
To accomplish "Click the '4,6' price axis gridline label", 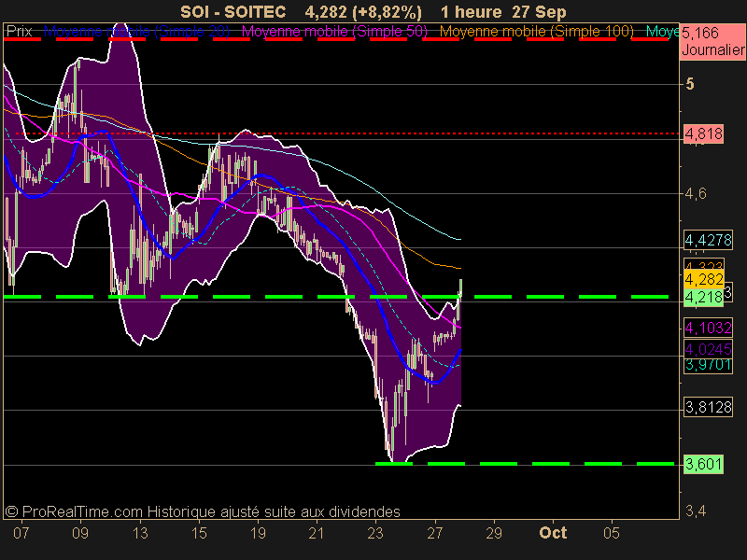I will (696, 194).
